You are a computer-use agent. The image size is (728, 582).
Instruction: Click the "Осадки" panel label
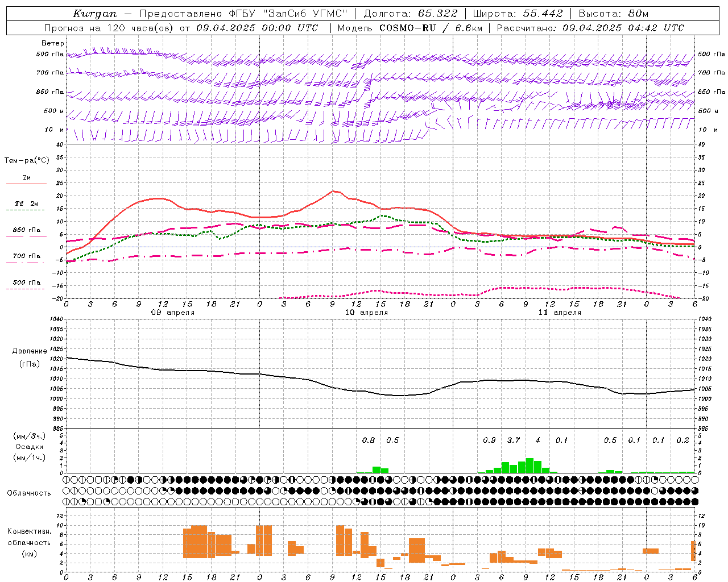tap(30, 447)
